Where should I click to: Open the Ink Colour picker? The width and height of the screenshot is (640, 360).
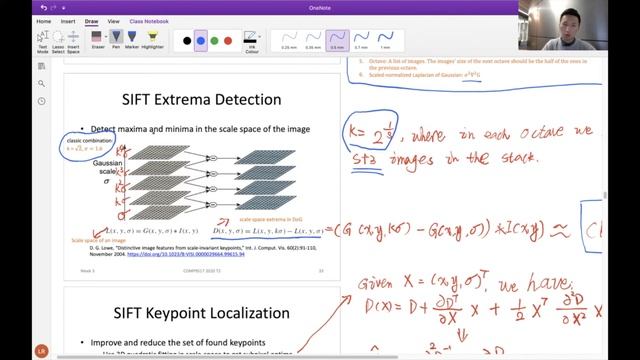pos(250,42)
